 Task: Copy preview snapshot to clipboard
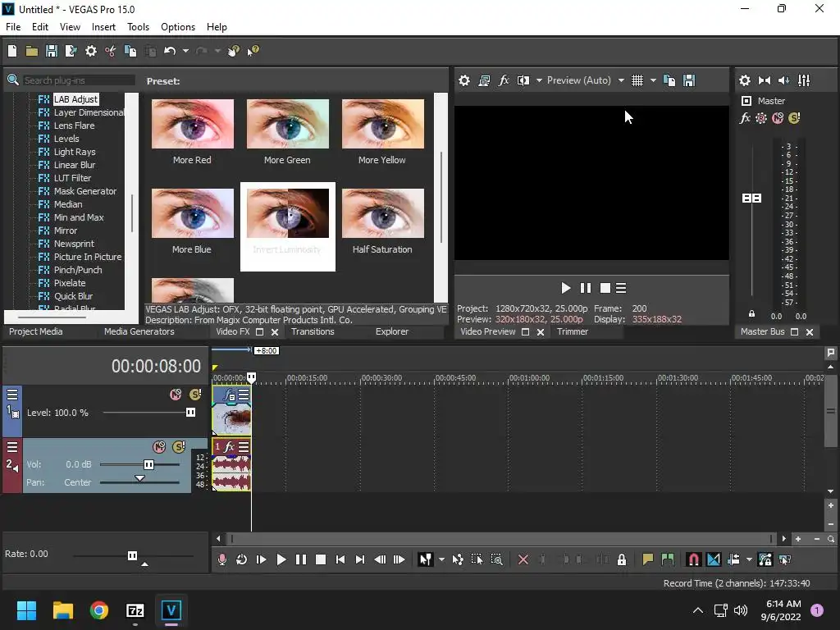(x=669, y=80)
